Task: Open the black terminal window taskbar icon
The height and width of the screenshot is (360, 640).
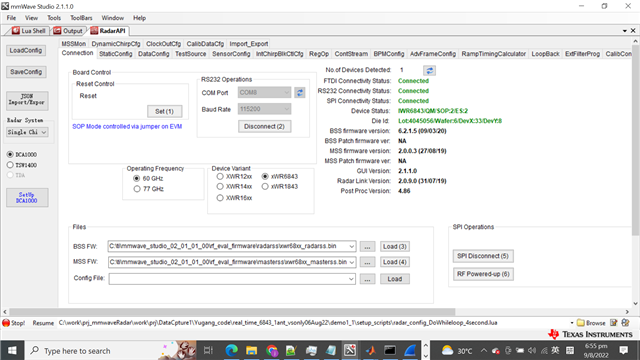Action: 390,351
